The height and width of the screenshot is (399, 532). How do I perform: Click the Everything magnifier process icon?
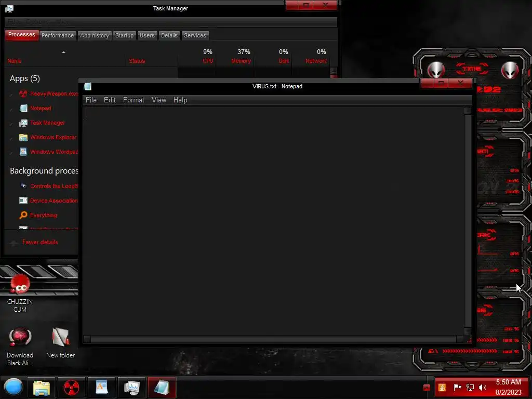(23, 215)
